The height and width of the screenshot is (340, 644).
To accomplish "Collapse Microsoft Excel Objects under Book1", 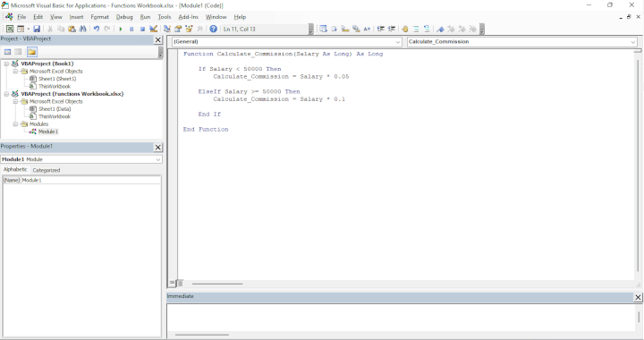I will point(15,71).
